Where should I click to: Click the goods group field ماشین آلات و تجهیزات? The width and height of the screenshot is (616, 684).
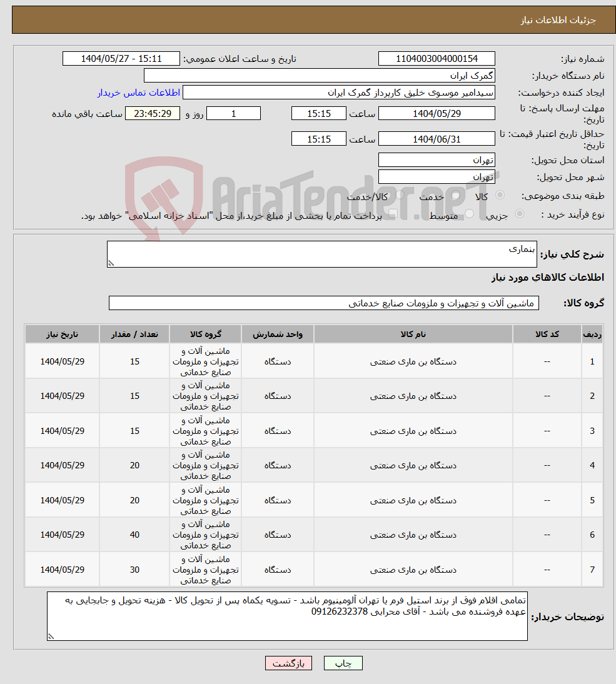coord(324,303)
